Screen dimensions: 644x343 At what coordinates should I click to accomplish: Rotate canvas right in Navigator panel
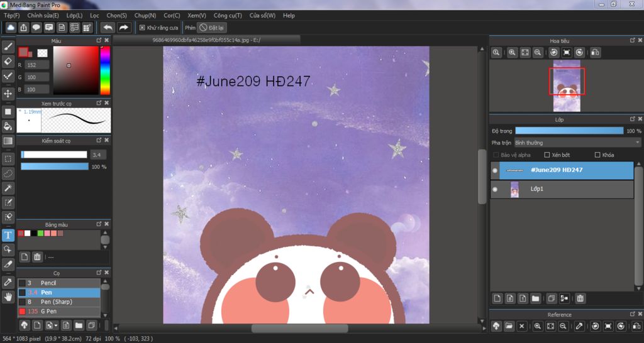click(579, 53)
